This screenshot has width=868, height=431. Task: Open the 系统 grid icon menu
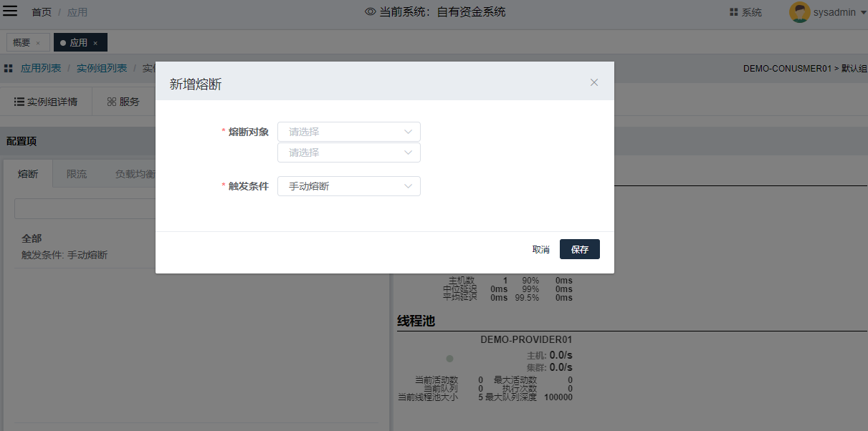click(733, 12)
